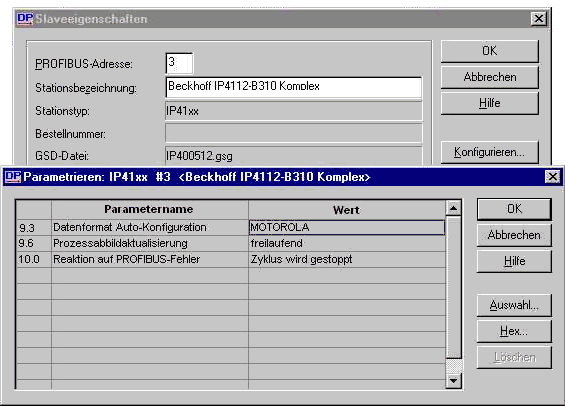The width and height of the screenshot is (565, 406).
Task: Click the scroll up arrow in the parameter table
Action: [453, 208]
